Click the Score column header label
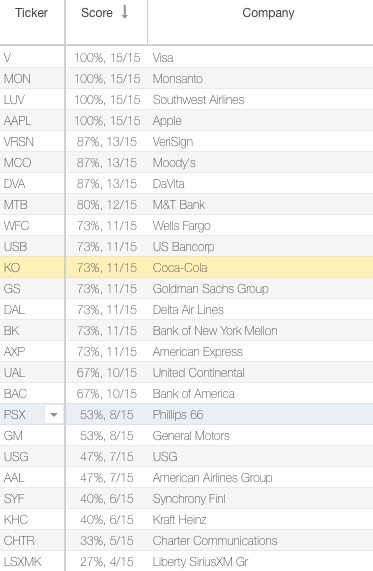 [97, 13]
